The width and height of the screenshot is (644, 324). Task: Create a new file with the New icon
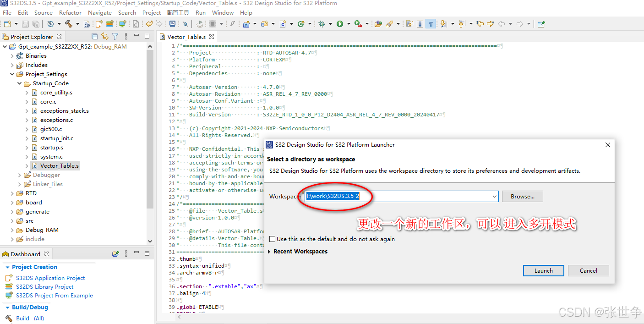tap(8, 24)
